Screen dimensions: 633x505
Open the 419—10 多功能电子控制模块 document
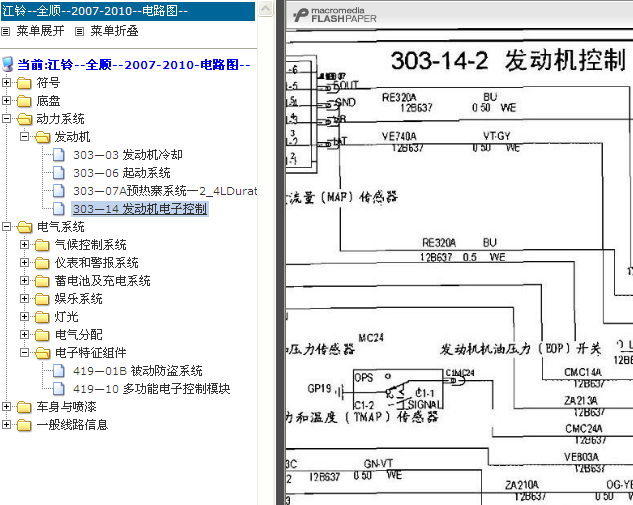click(x=151, y=388)
